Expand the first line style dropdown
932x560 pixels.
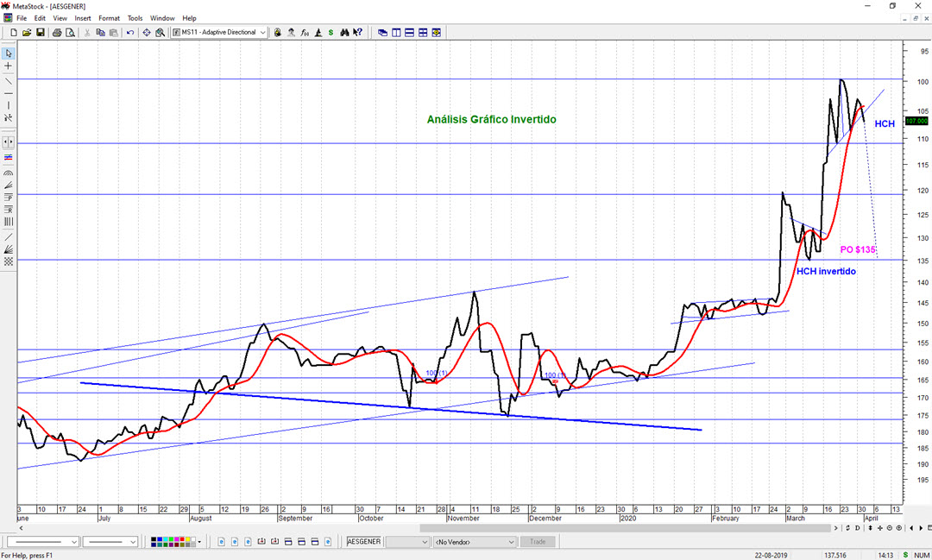coord(73,542)
